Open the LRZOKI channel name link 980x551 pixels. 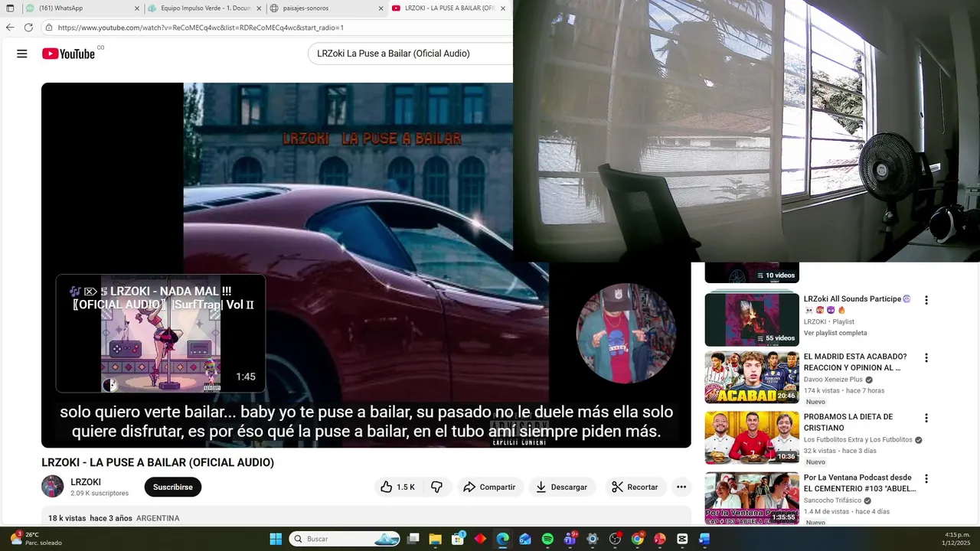pos(86,482)
